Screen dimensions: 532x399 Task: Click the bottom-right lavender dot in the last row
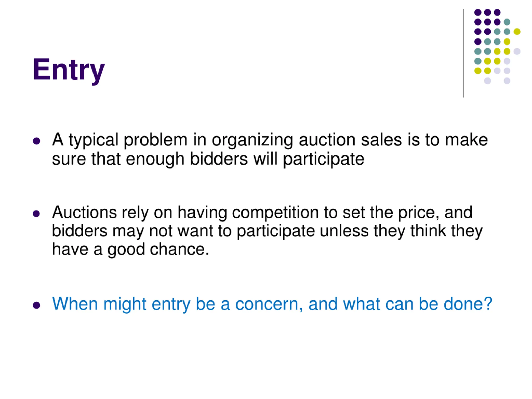coord(507,81)
